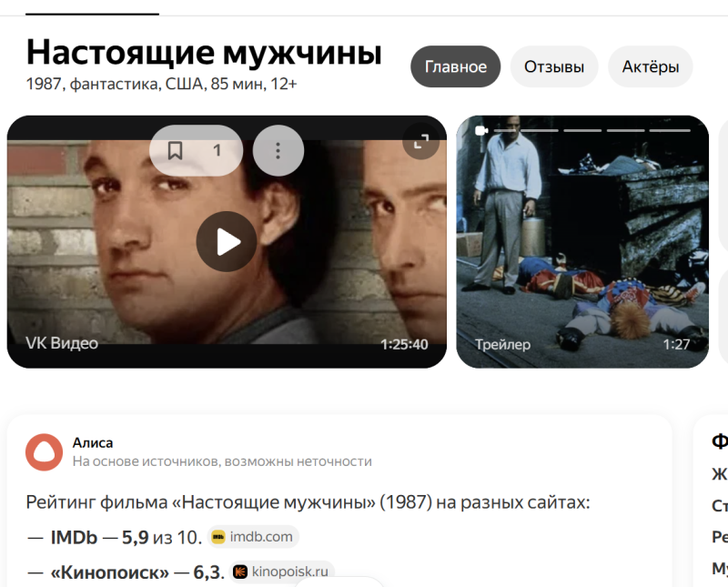The width and height of the screenshot is (728, 587).
Task: Select the Главное tab
Action: pyautogui.click(x=456, y=66)
